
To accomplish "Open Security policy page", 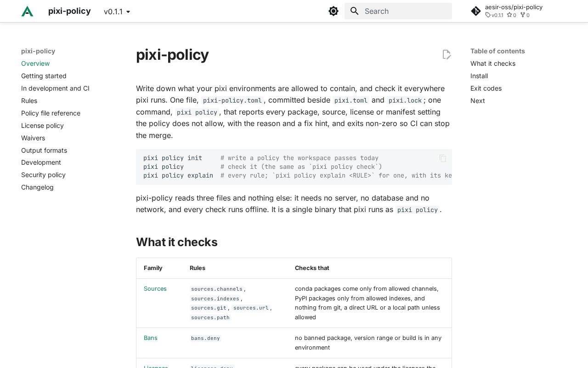I will [43, 175].
